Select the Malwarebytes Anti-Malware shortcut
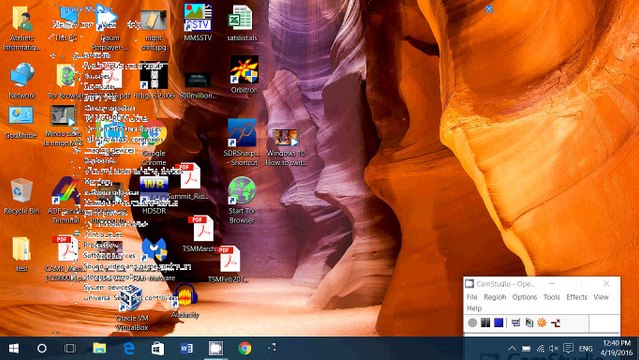 coord(155,258)
